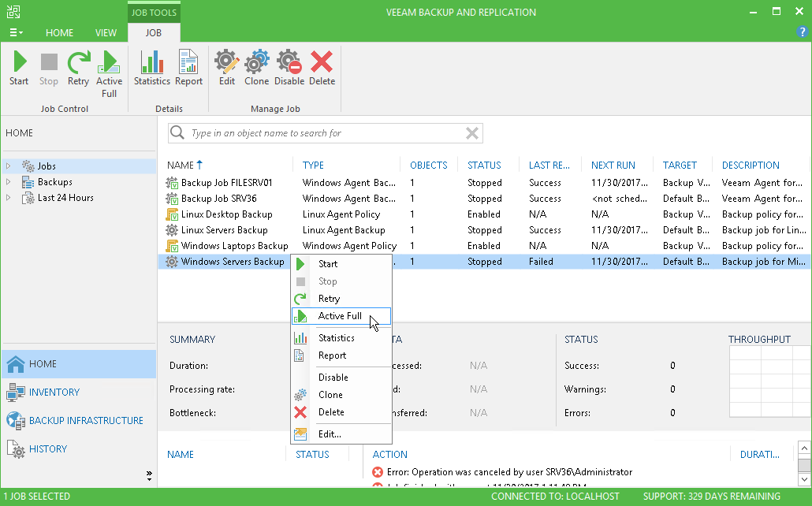Screen dimensions: 812x506
Task: Click the application icon in title bar
Action: coord(13,11)
